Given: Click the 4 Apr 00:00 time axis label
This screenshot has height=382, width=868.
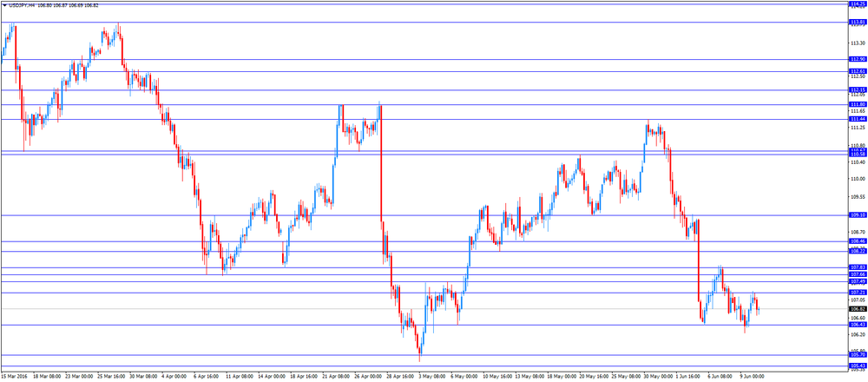Looking at the screenshot, I should 174,376.
